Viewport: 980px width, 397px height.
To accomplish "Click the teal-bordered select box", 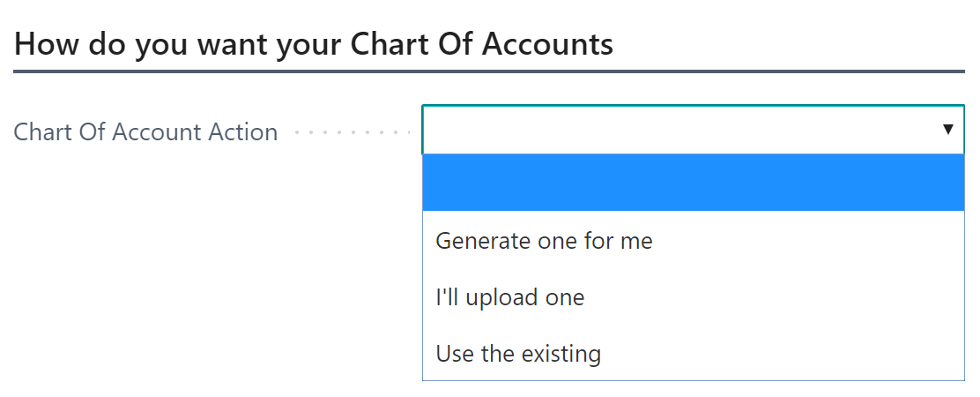I will pos(693,130).
